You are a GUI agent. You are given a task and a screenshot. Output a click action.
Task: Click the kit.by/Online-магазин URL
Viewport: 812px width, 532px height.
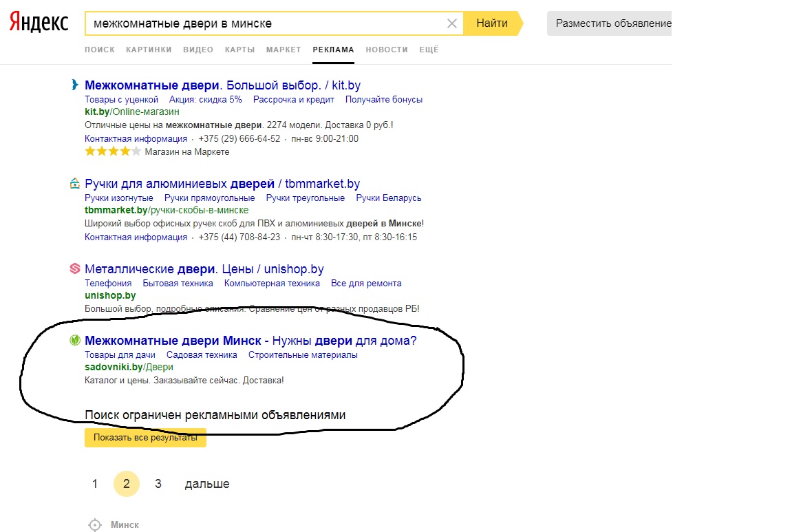point(132,111)
